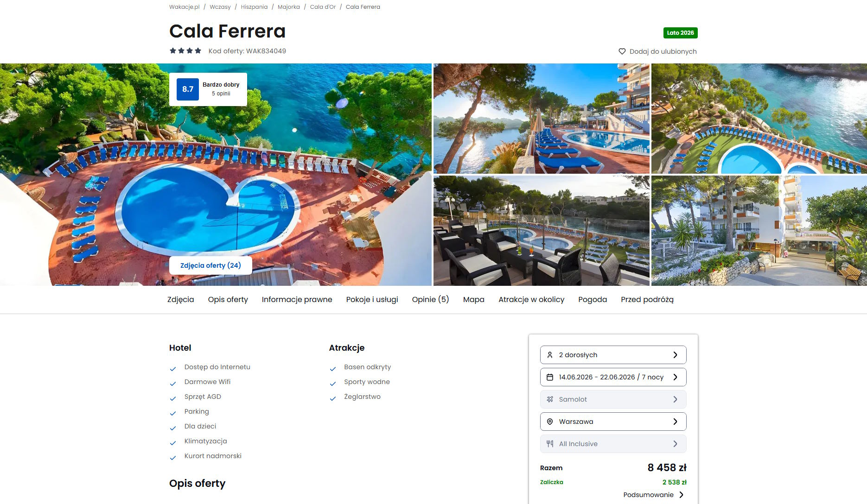Expand the Warszawa departure city selector
Screen dimensions: 867x504
(613, 422)
